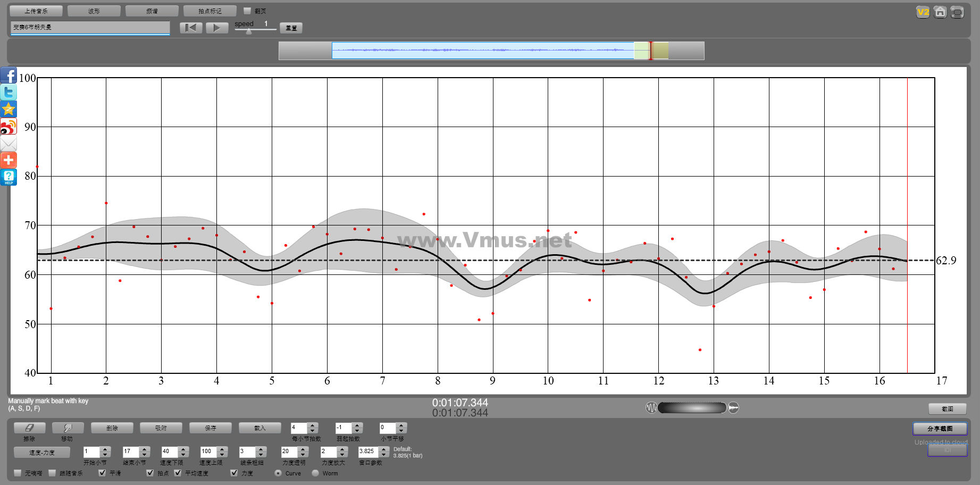This screenshot has height=485, width=980.
Task: Select the Worm radio button
Action: [x=315, y=473]
